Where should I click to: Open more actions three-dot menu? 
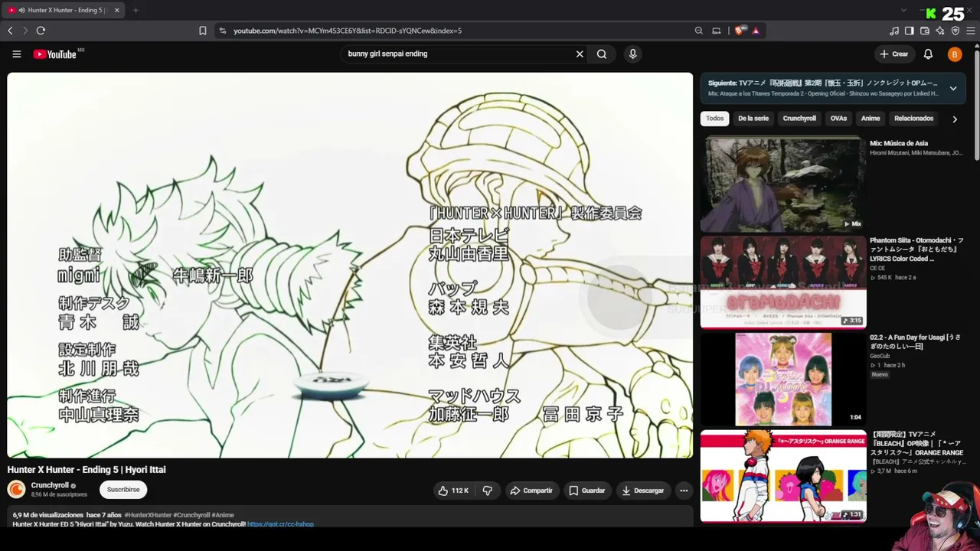coord(684,491)
